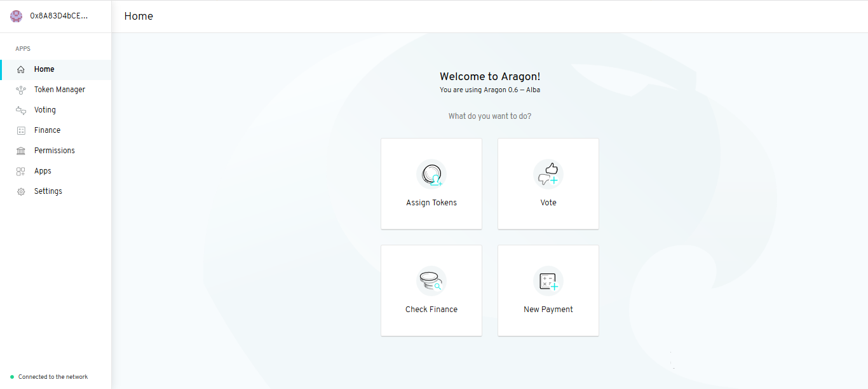This screenshot has width=868, height=389.
Task: Click the Home house icon in sidebar
Action: 21,69
